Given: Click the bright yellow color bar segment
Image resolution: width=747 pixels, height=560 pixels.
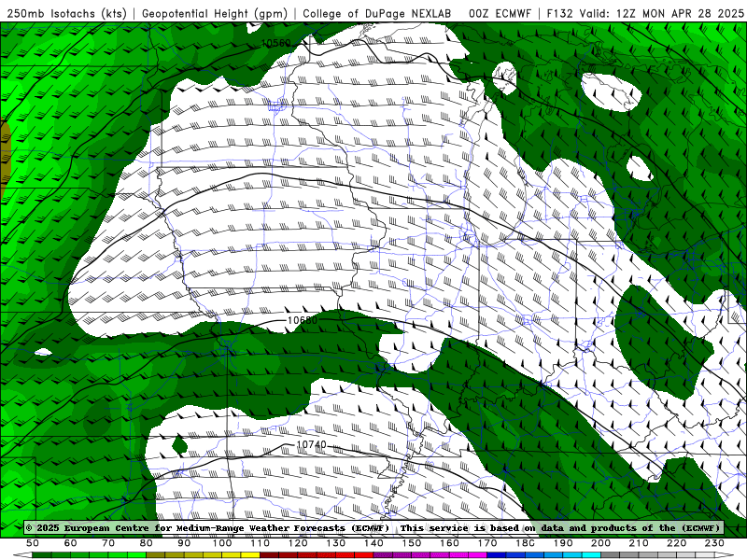Looking at the screenshot, I should tap(250, 555).
